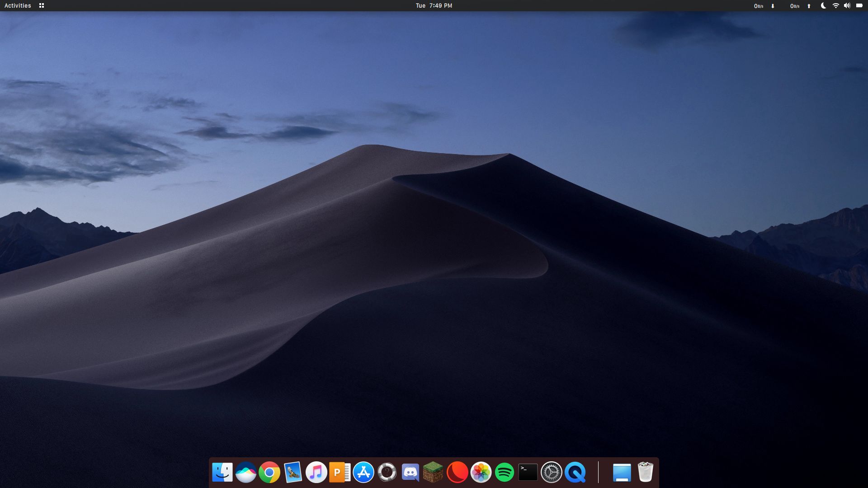868x488 pixels.
Task: Launch the App Store from the dock
Action: [363, 472]
